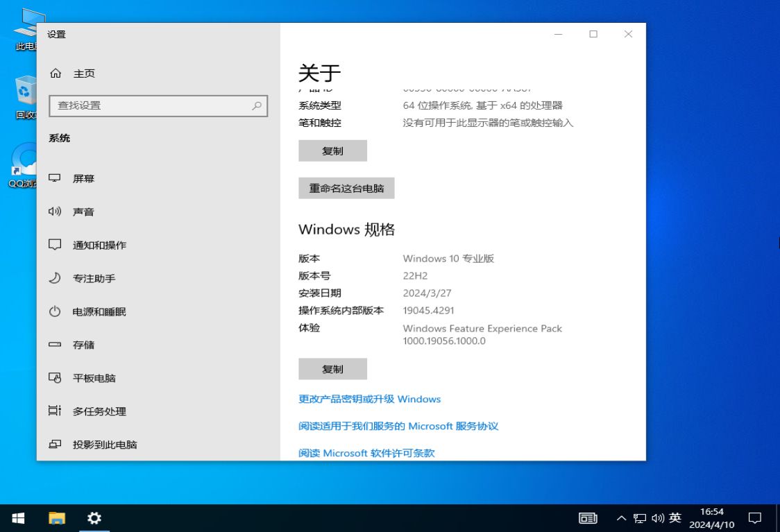Image resolution: width=780 pixels, height=532 pixels.
Task: Expand hidden icons in the system tray
Action: click(621, 518)
